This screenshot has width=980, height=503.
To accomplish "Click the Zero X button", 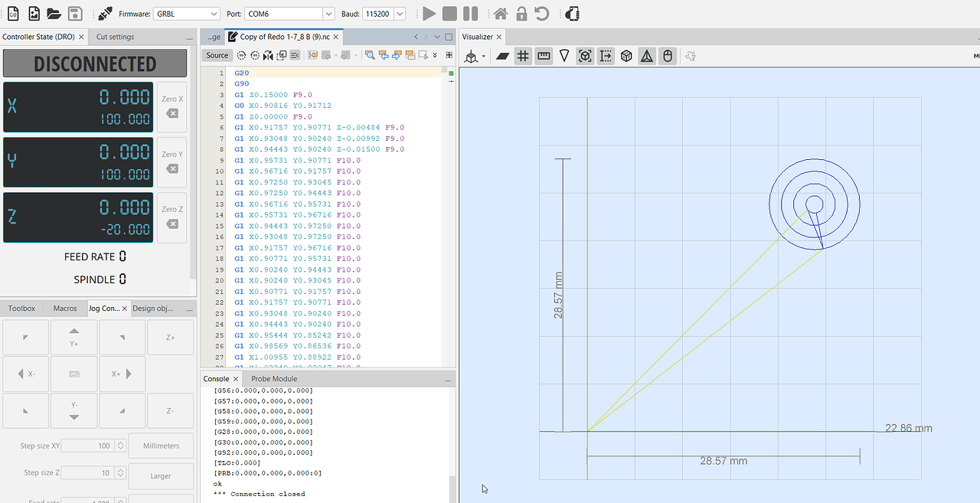I will tap(172, 106).
